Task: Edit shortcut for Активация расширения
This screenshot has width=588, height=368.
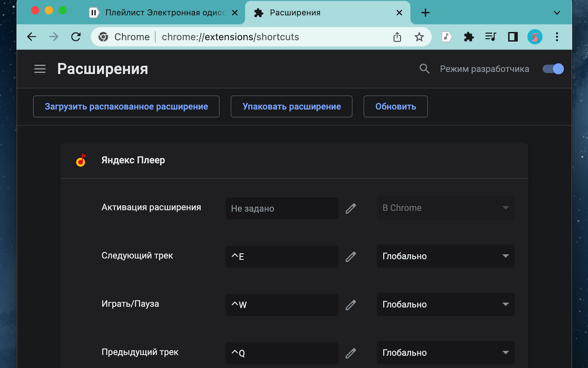Action: click(x=351, y=208)
